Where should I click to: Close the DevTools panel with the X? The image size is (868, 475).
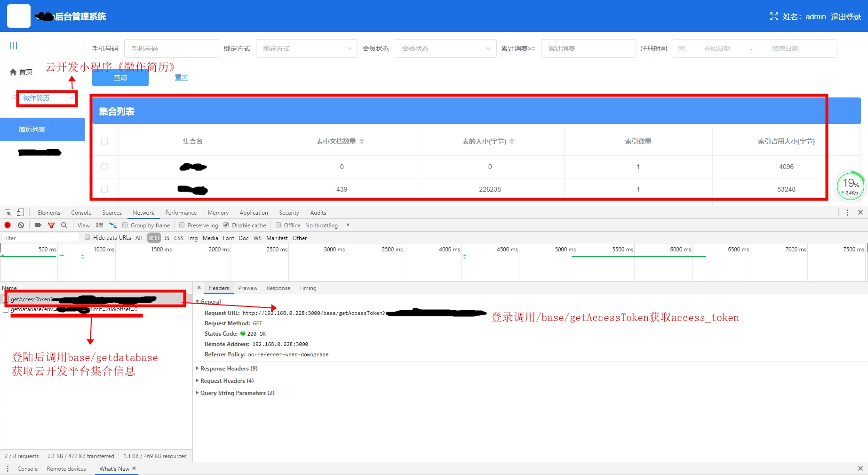coord(860,213)
